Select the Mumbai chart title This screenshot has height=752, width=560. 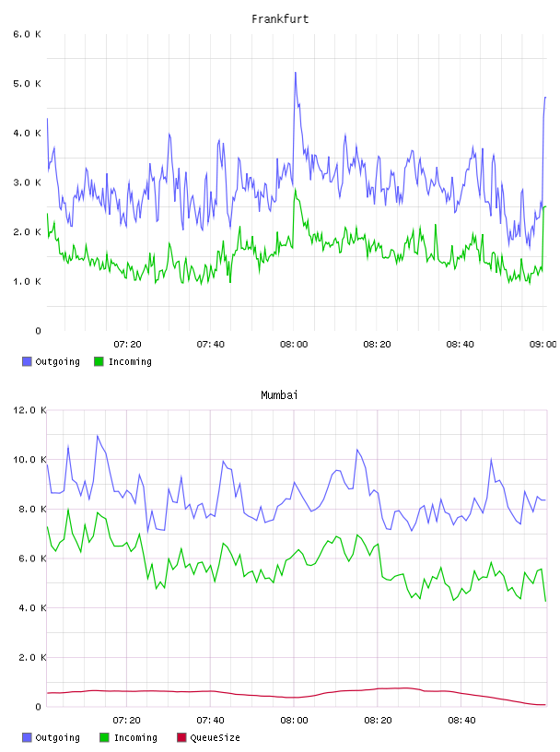[279, 395]
